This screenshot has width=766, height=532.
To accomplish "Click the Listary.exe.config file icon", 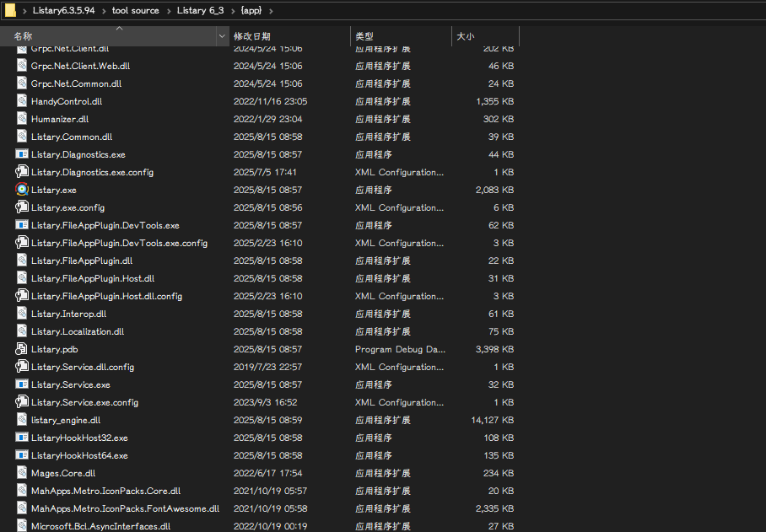I will (22, 207).
